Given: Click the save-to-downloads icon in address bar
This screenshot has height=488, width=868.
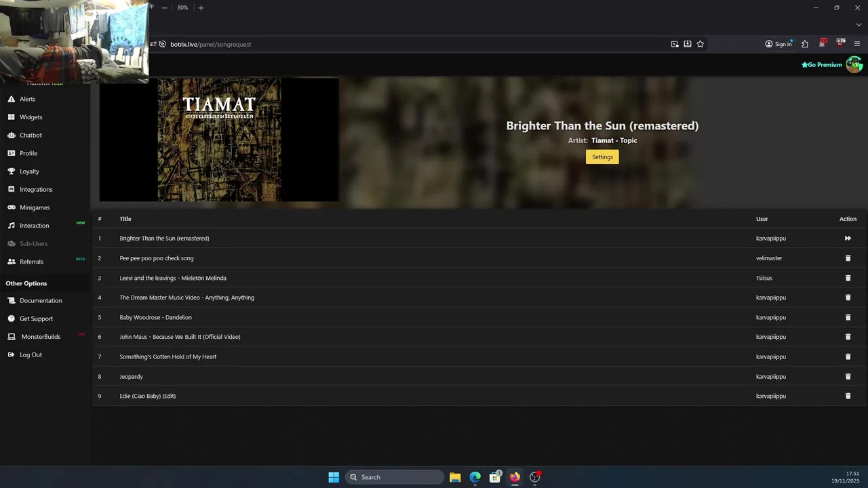Looking at the screenshot, I should point(688,44).
